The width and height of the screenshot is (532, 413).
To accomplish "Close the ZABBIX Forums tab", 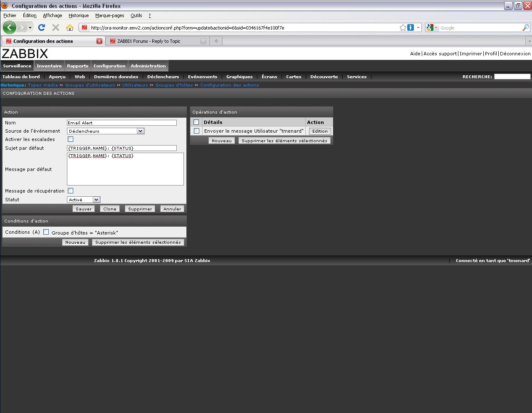I will coord(203,41).
